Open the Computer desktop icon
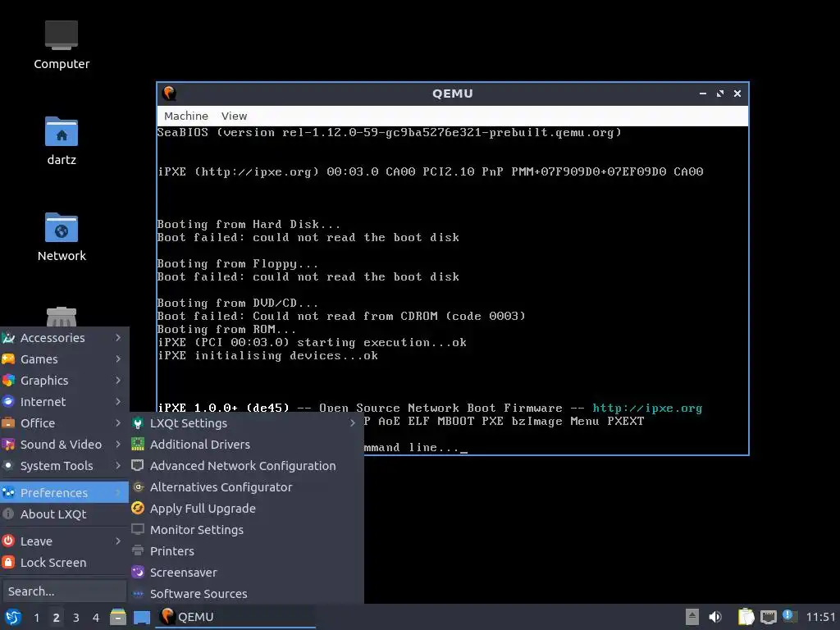 tap(61, 45)
